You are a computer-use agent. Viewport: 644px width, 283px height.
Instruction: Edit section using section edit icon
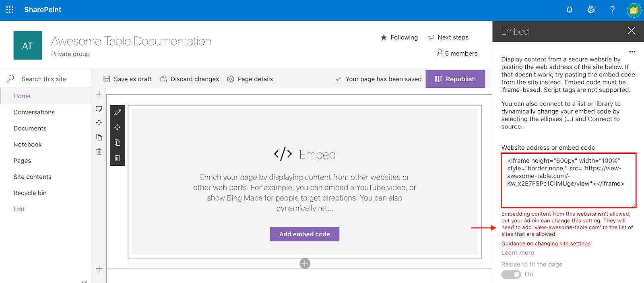click(x=99, y=109)
